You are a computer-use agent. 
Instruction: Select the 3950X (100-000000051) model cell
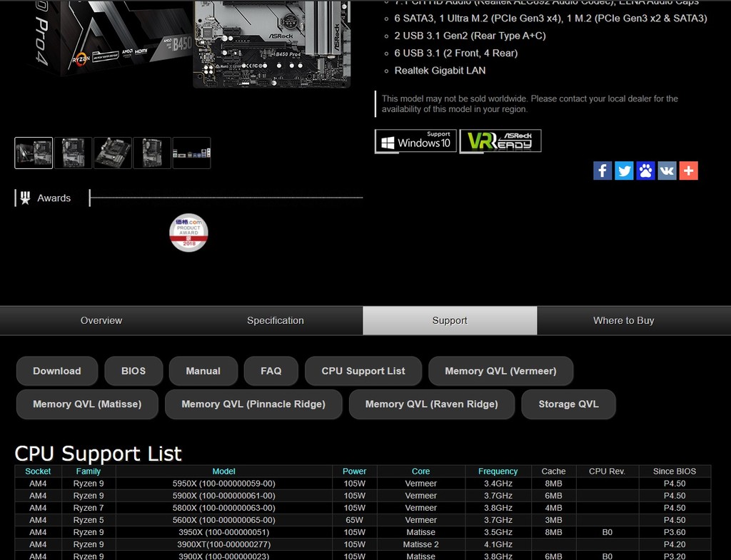(x=223, y=532)
